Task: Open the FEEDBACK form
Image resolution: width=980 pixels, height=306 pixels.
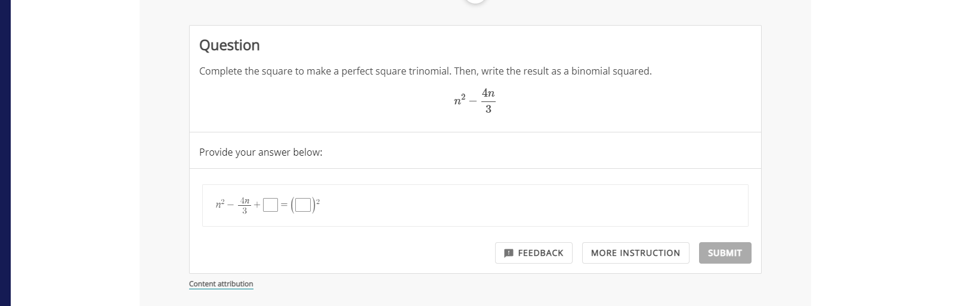Action: [534, 253]
